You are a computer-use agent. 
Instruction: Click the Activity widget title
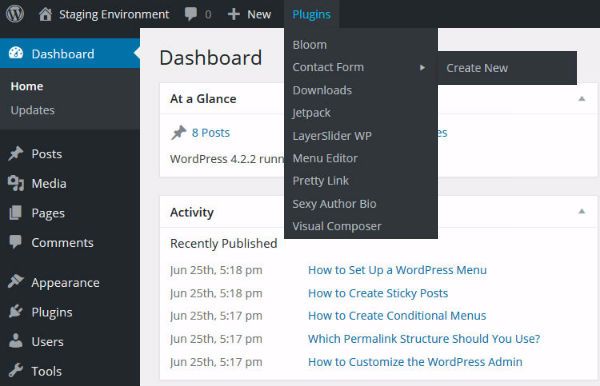pyautogui.click(x=192, y=212)
